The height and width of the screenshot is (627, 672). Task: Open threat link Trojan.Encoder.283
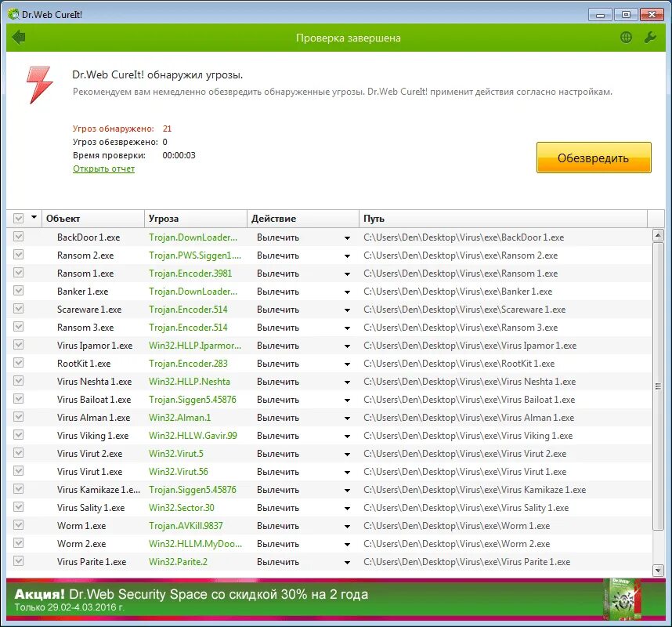coord(188,363)
